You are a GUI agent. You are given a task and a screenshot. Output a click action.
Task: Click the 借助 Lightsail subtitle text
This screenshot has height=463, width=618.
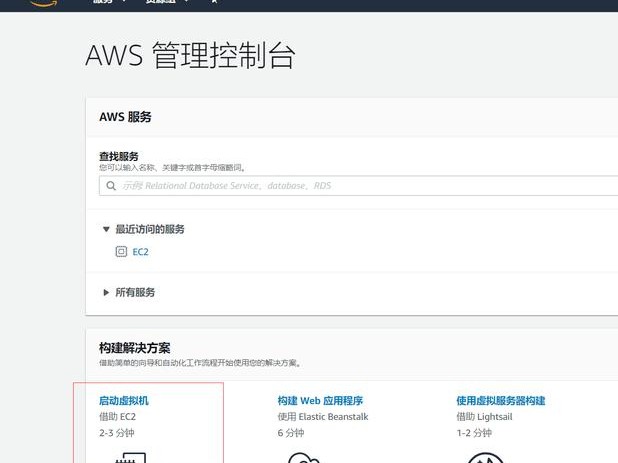(484, 417)
